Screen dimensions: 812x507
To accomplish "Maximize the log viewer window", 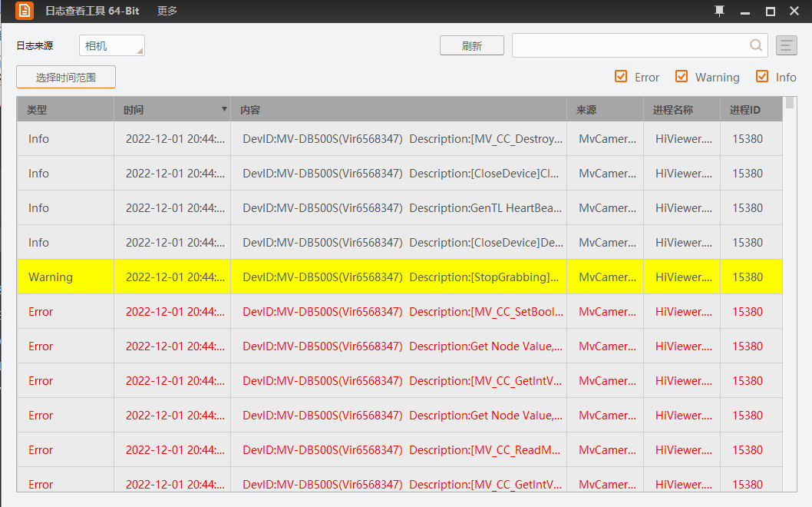I will pyautogui.click(x=771, y=12).
